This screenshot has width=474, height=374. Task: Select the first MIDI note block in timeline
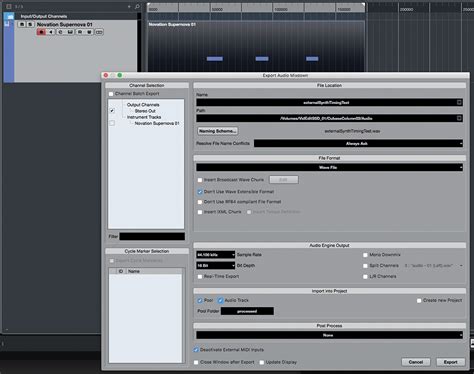tap(215, 59)
